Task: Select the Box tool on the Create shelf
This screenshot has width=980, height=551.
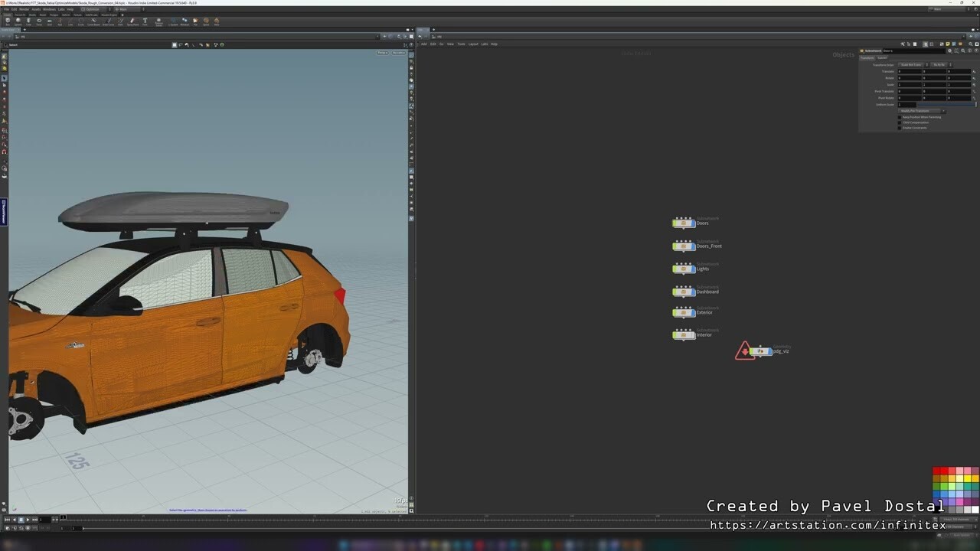Action: click(7, 21)
